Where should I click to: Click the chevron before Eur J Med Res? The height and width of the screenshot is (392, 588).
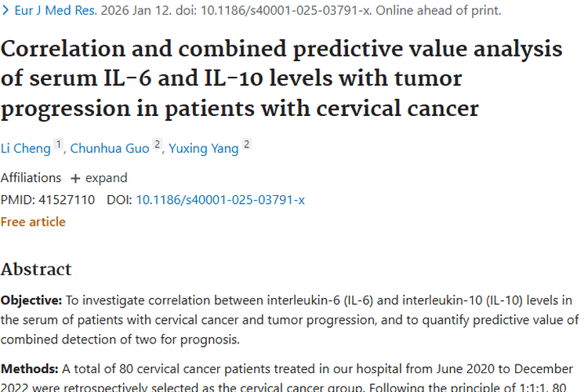[x=5, y=11]
